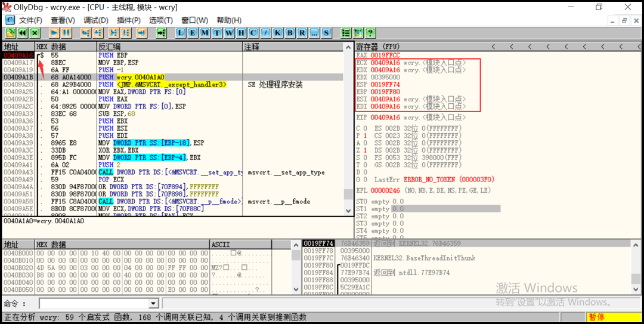Click the green Go to address icon
The height and width of the screenshot is (324, 644).
click(161, 32)
